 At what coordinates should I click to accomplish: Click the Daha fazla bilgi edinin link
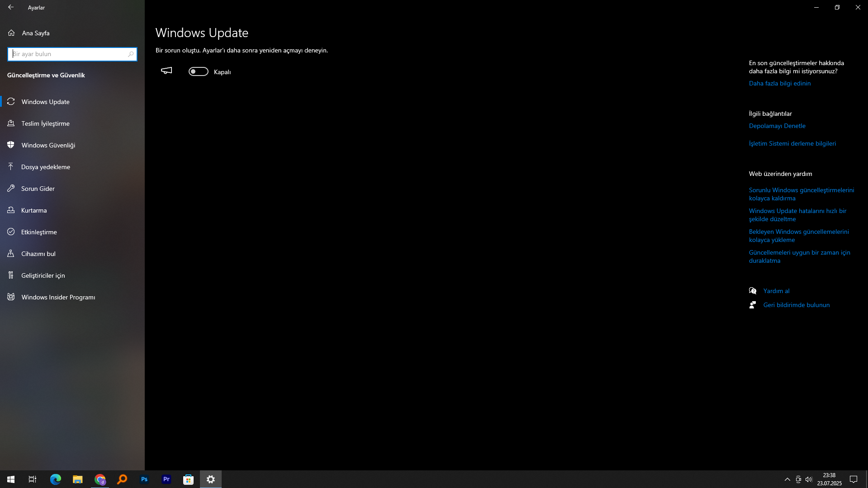[x=780, y=83]
